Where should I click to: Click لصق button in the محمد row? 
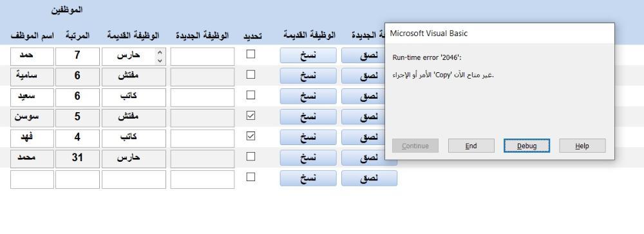(369, 157)
